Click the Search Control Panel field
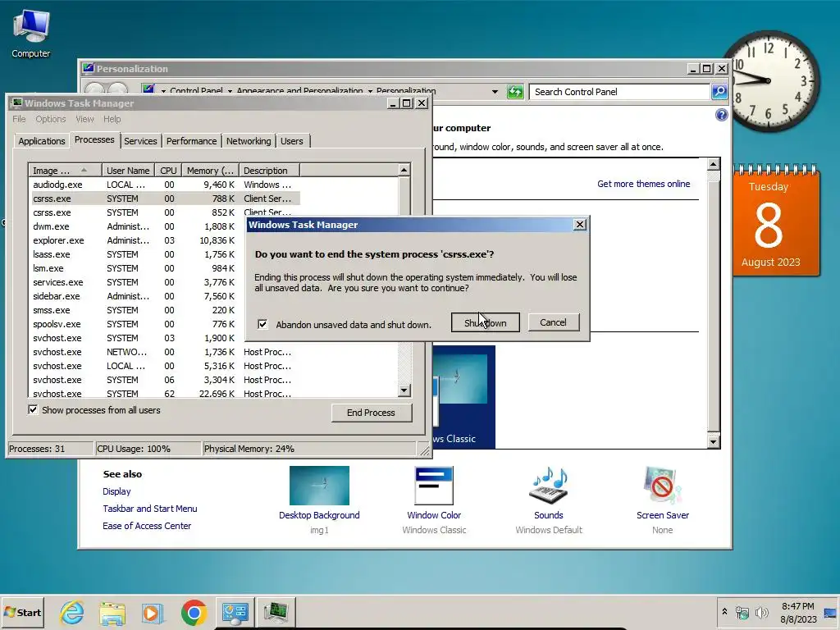Screen dimensions: 840x630 tap(620, 92)
